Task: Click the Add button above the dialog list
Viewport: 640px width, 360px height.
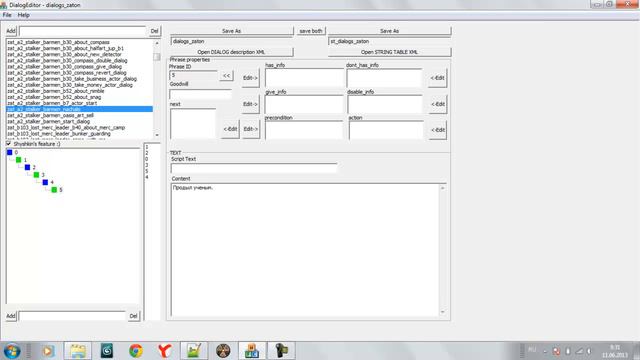Action: 11,31
